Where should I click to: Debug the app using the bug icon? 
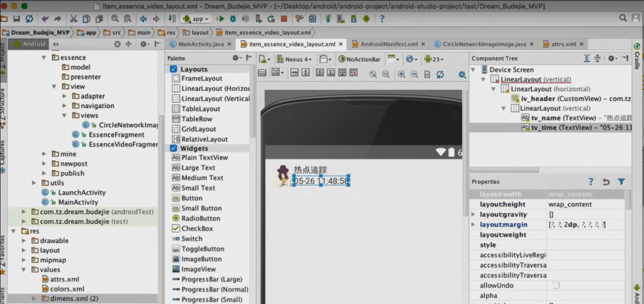tap(233, 19)
